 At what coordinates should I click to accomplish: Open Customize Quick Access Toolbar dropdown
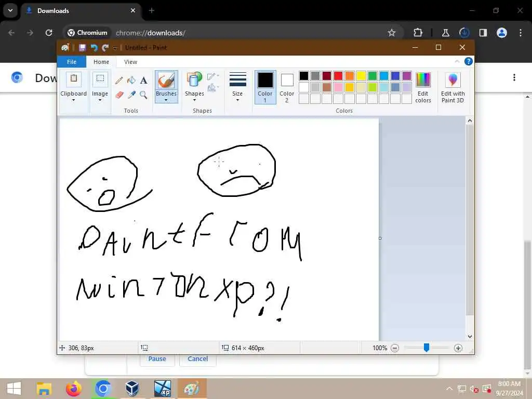(x=115, y=48)
